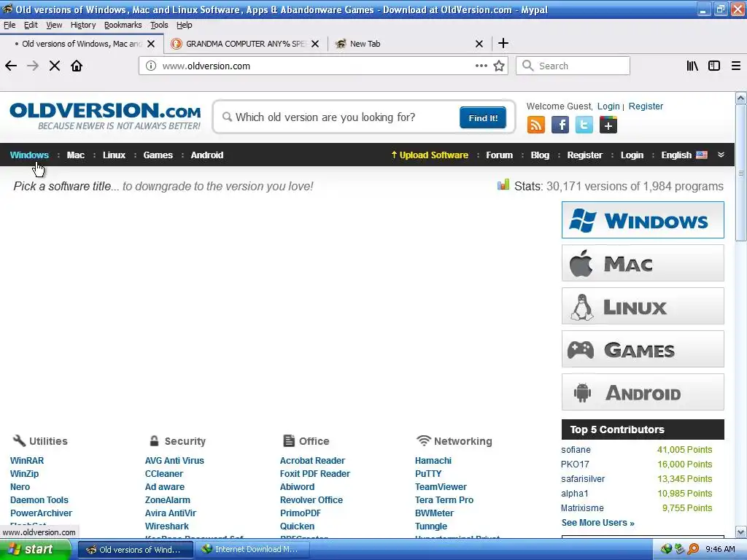The width and height of the screenshot is (747, 560).
Task: Select Mac in the black nav bar
Action: click(76, 155)
